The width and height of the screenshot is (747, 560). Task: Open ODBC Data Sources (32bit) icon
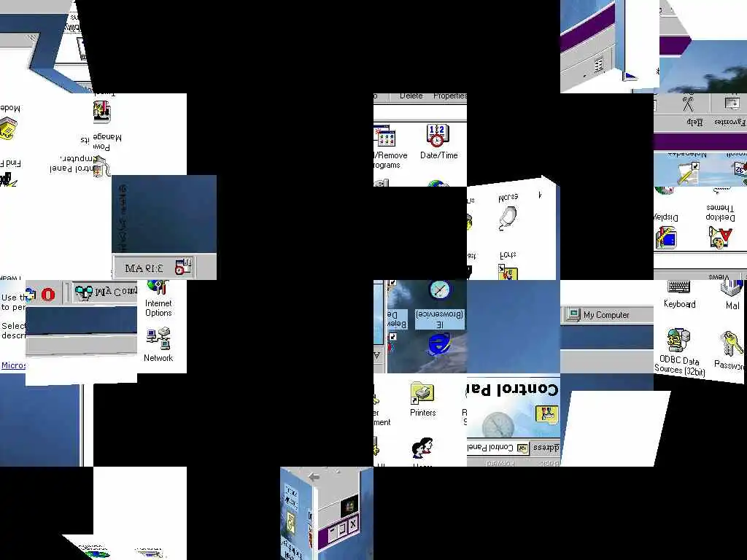(x=679, y=352)
